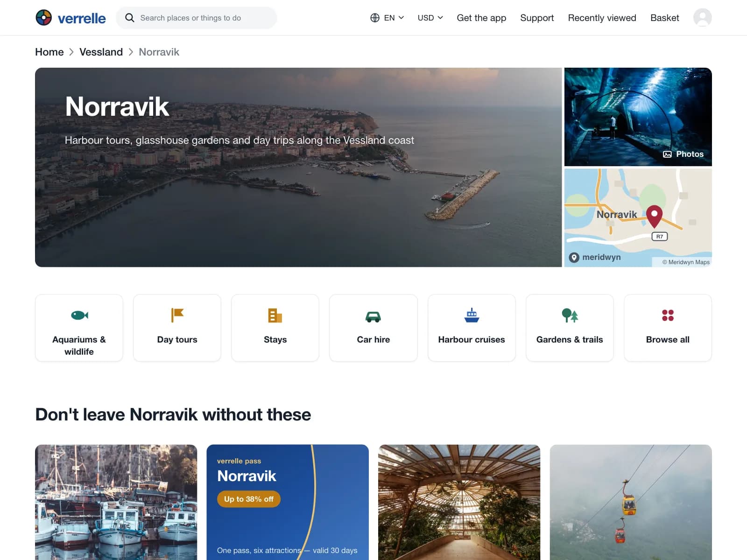Click the hero subtitle about Harbour tours
The image size is (747, 560).
tap(240, 140)
